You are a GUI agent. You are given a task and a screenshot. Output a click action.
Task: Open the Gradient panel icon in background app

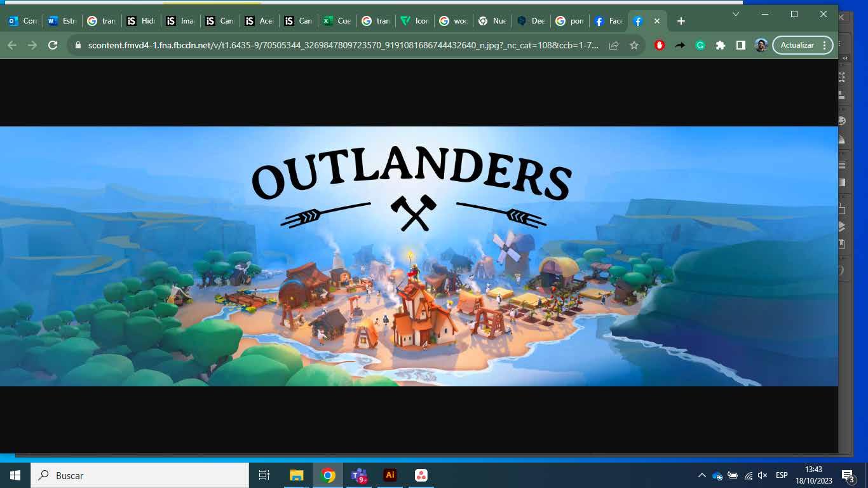tap(842, 182)
